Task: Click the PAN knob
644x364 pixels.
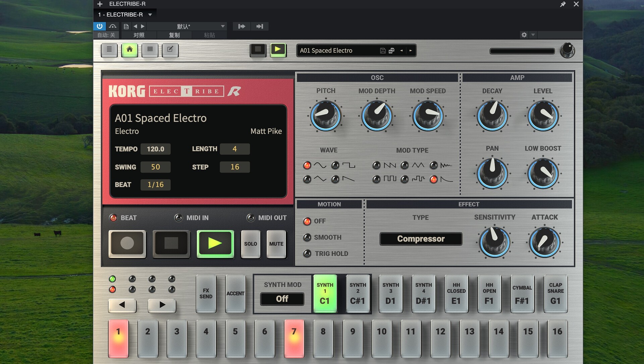Action: click(492, 173)
